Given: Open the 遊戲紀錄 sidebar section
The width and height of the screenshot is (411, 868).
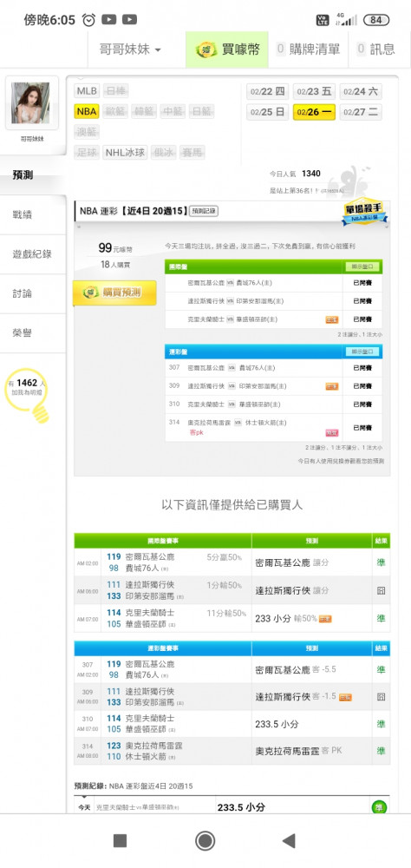Looking at the screenshot, I should 32,254.
